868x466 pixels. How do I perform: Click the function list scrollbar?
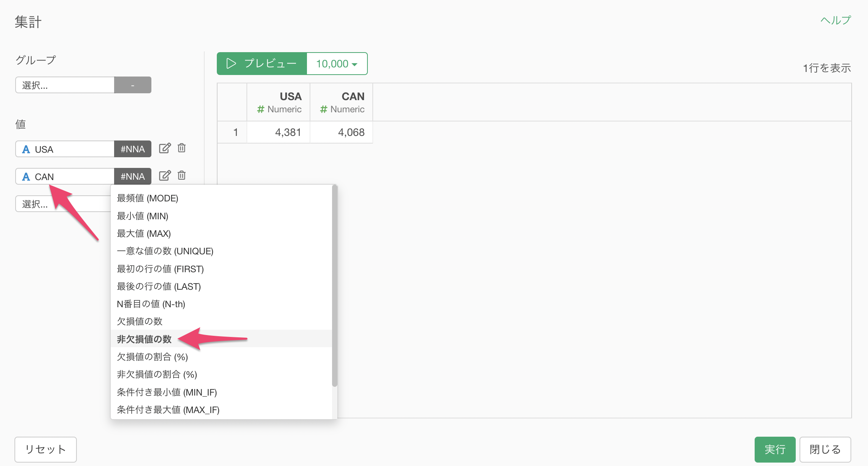pos(334,286)
